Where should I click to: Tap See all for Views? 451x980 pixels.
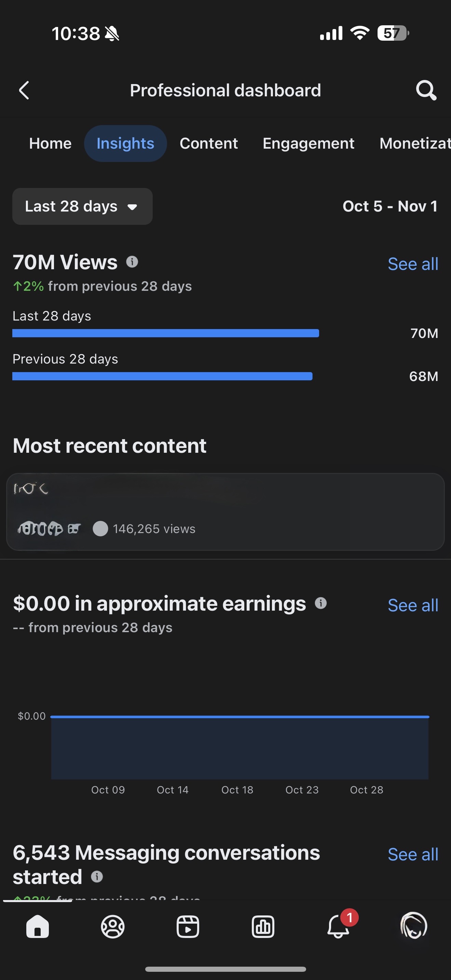(x=413, y=264)
